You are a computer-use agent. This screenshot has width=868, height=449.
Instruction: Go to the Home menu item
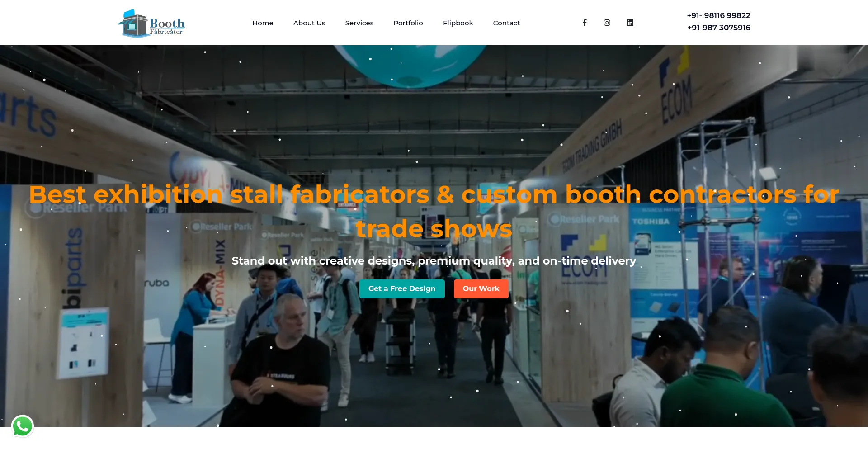[x=263, y=23]
